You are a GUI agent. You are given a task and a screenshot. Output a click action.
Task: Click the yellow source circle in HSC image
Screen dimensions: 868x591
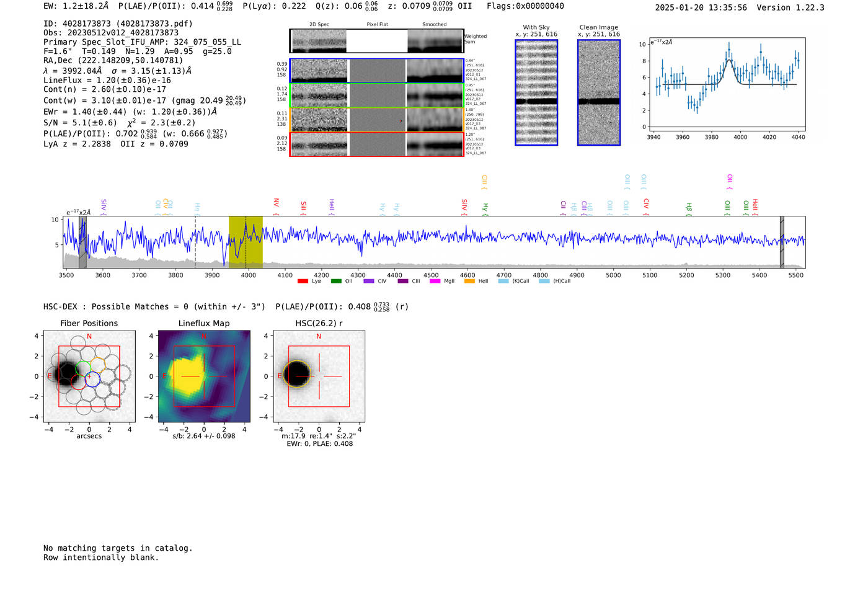point(296,375)
